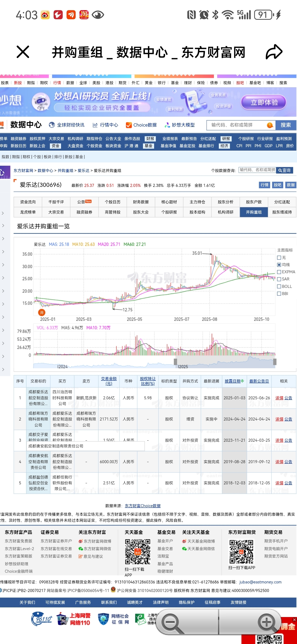
Task: Select 均线 main chart indicator
Action: (279, 265)
